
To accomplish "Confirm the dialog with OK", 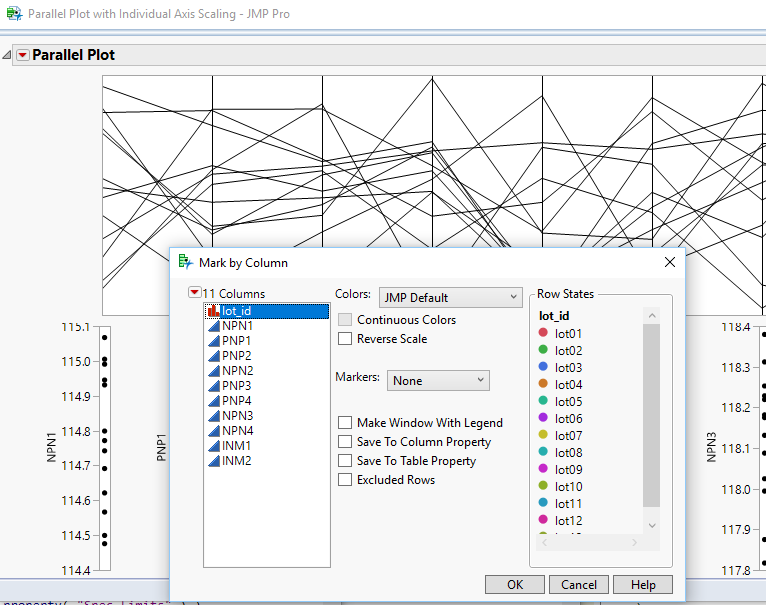I will [x=515, y=584].
